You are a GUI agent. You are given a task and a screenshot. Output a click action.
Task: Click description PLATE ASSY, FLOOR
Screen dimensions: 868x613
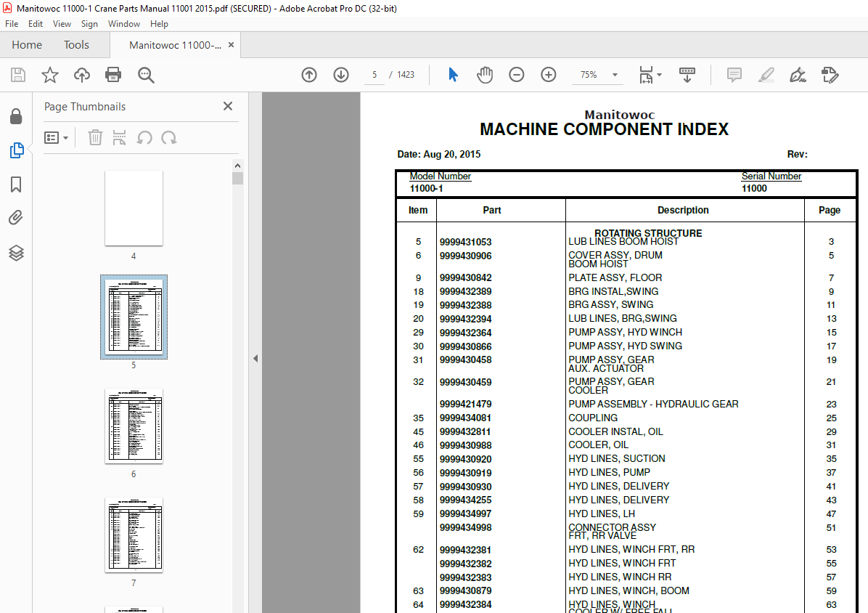(x=615, y=277)
